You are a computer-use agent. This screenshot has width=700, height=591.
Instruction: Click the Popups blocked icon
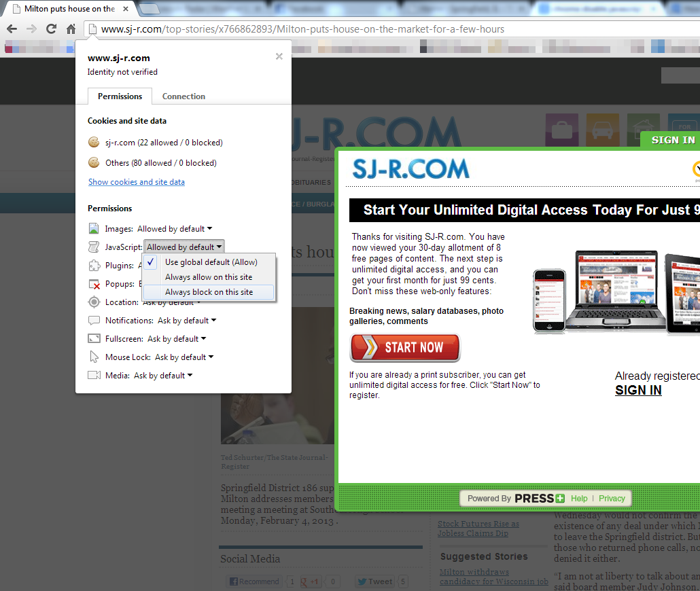[x=94, y=284]
